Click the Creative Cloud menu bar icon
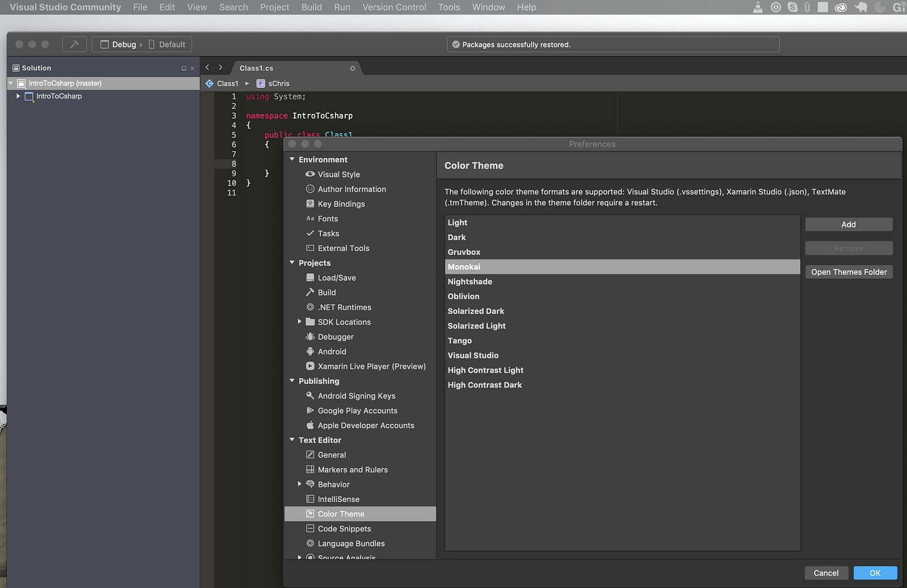The height and width of the screenshot is (588, 907). point(841,7)
